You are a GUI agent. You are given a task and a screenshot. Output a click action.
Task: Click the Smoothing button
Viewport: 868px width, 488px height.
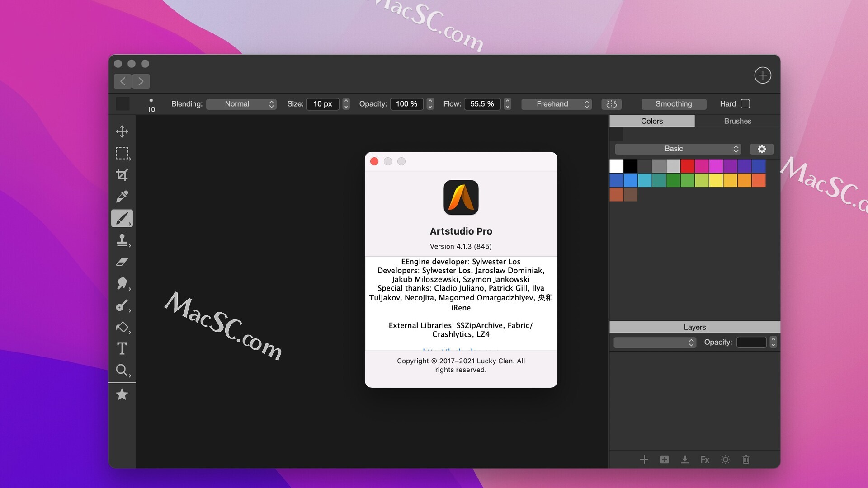coord(674,104)
